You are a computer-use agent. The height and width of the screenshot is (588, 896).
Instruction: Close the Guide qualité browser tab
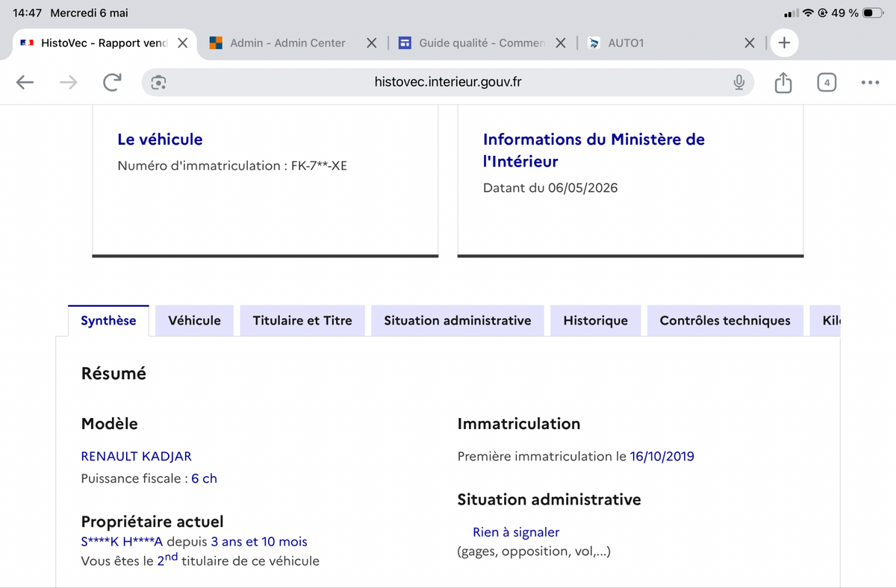coord(561,43)
